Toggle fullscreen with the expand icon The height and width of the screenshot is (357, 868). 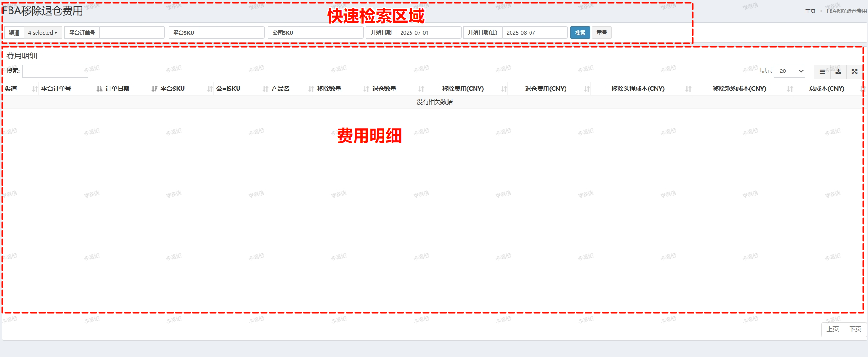(x=854, y=71)
